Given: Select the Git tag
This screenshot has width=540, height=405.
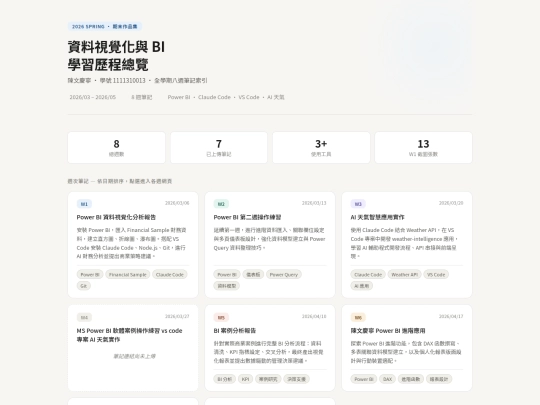Looking at the screenshot, I should pyautogui.click(x=84, y=285).
